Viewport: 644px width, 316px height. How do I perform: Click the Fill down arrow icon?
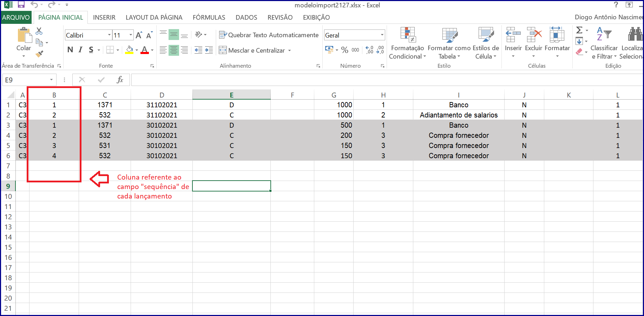pyautogui.click(x=579, y=41)
